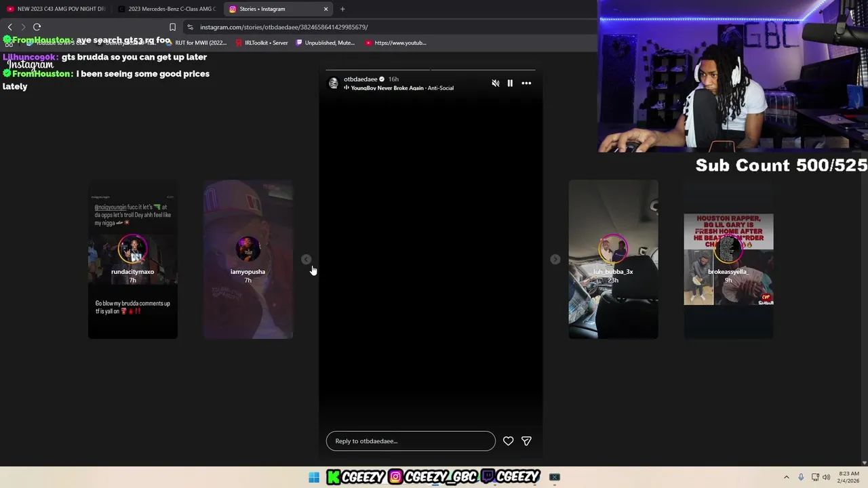The height and width of the screenshot is (488, 868).
Task: Like the story with the heart icon
Action: [508, 441]
